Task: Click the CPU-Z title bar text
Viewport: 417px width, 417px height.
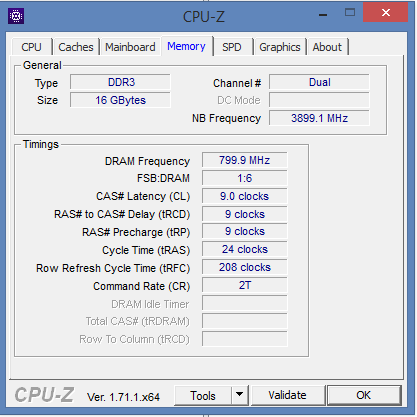Action: click(x=204, y=17)
